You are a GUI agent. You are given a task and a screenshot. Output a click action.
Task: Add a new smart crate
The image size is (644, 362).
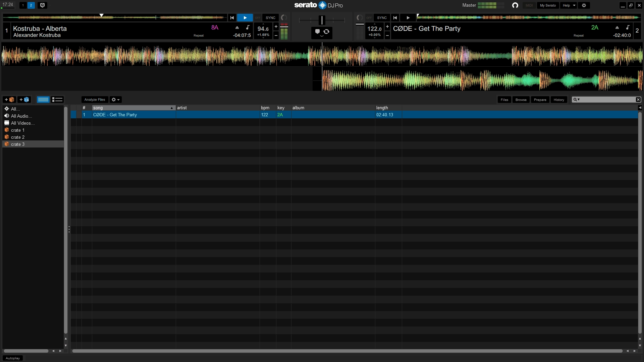(24, 100)
